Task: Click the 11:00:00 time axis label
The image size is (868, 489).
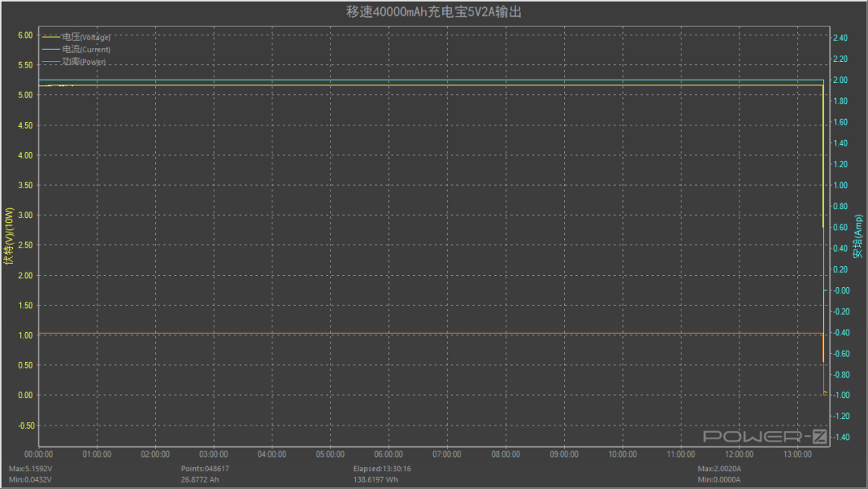Action: [x=681, y=454]
